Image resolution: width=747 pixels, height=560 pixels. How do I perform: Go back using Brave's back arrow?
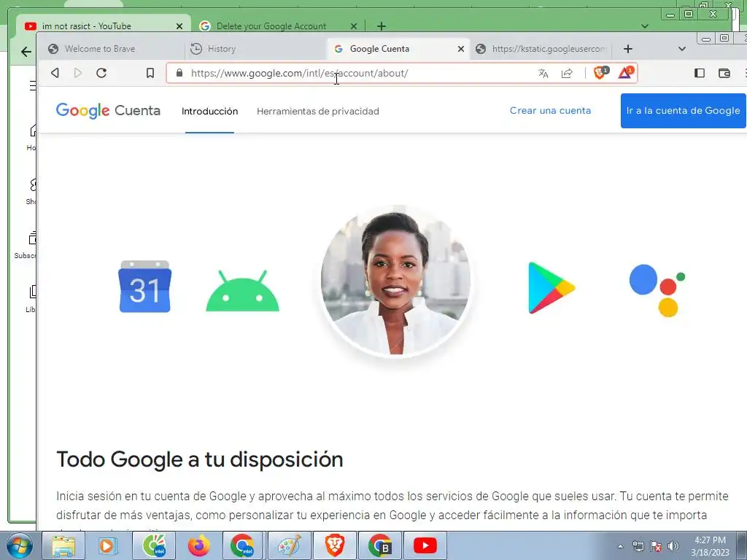pos(55,73)
